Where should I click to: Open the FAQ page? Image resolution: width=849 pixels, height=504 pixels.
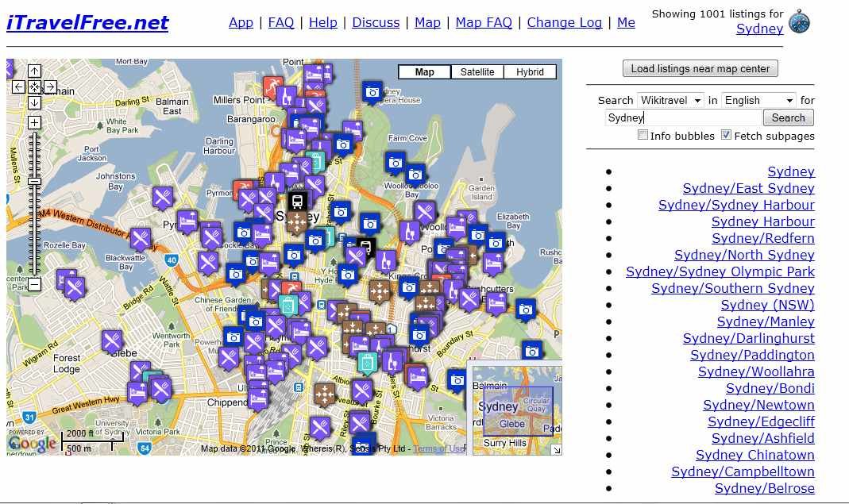(281, 23)
